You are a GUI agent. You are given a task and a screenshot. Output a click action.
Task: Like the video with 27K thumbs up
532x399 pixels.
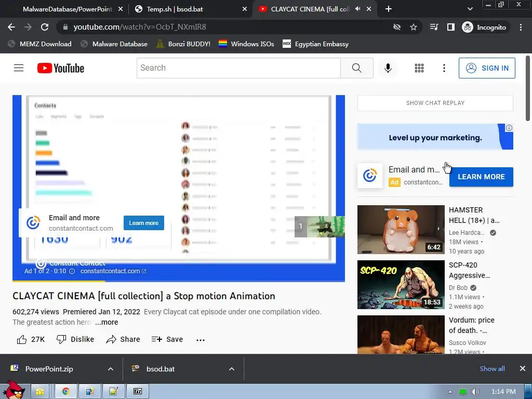(x=31, y=339)
